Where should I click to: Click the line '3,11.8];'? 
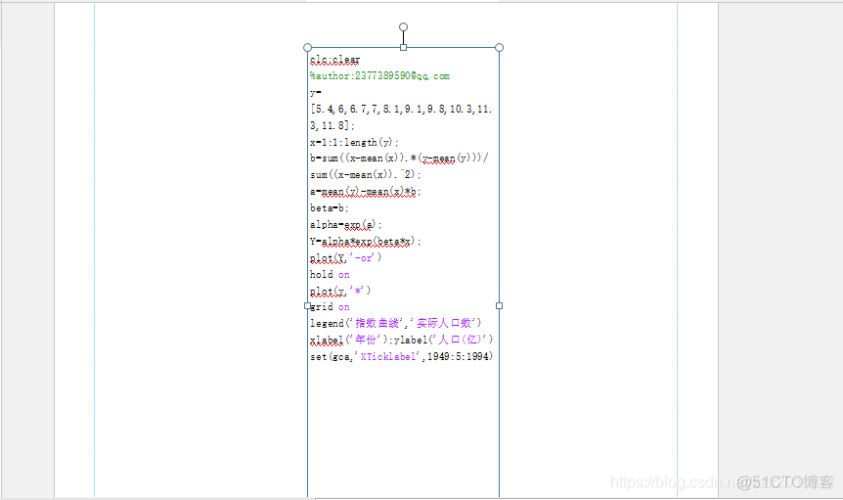(332, 125)
